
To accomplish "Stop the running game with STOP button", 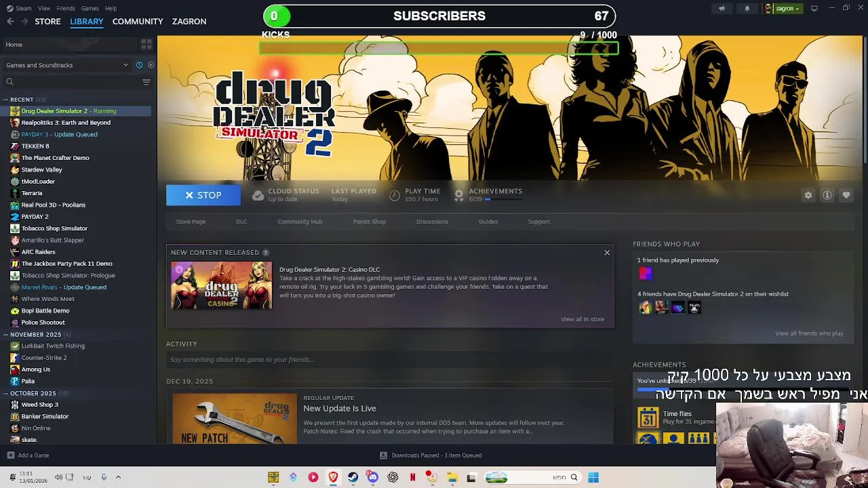I will coord(203,195).
